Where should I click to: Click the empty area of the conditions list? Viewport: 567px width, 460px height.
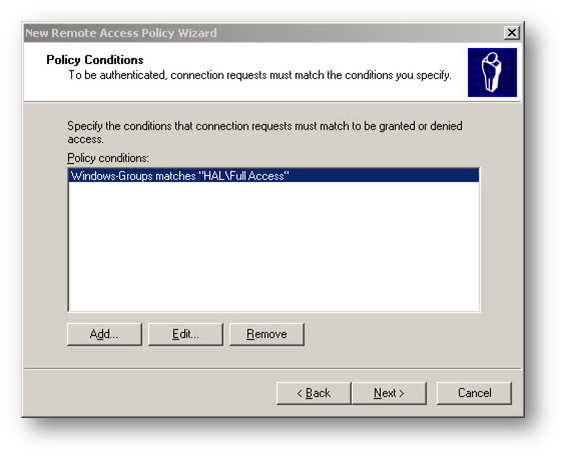coord(274,246)
